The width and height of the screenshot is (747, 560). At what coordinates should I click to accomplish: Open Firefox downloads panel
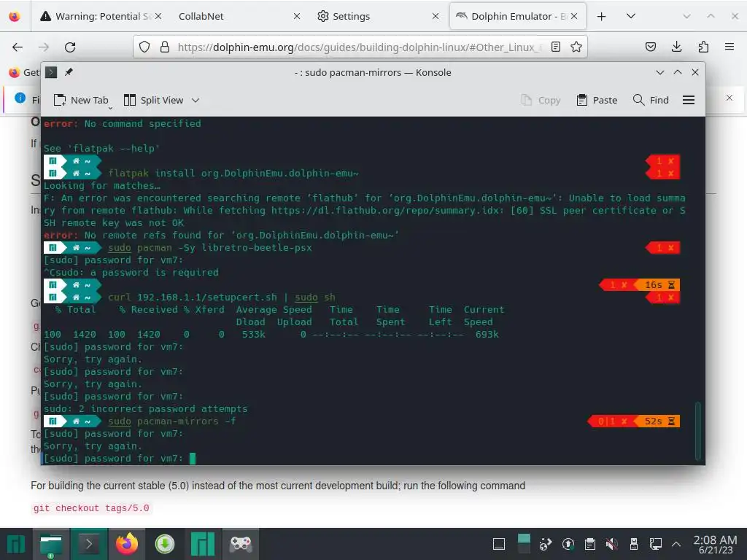coord(676,47)
